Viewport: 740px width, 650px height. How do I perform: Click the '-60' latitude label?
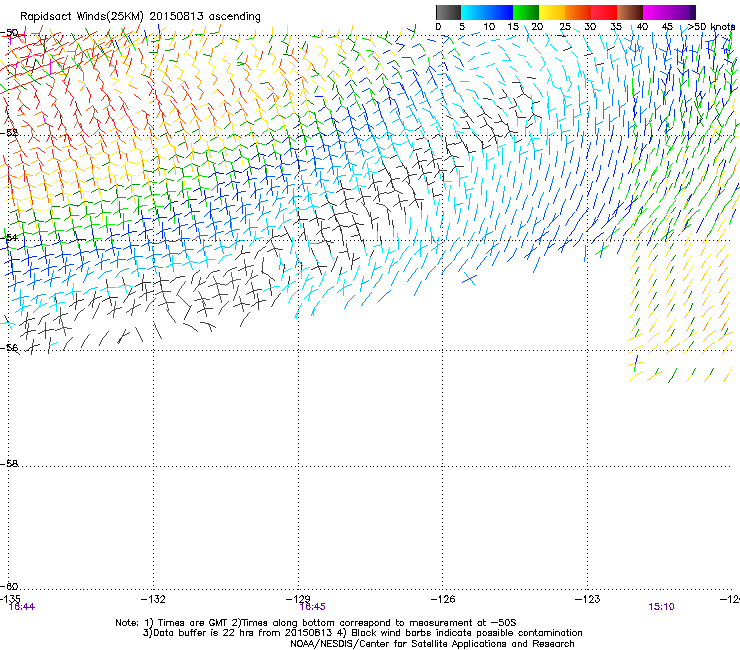click(9, 586)
